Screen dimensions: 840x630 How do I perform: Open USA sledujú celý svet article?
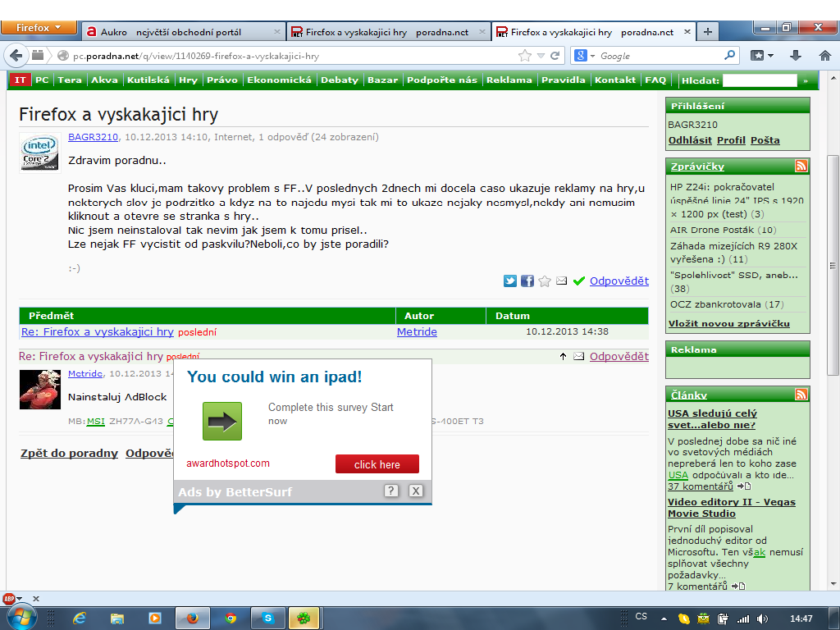(x=712, y=419)
